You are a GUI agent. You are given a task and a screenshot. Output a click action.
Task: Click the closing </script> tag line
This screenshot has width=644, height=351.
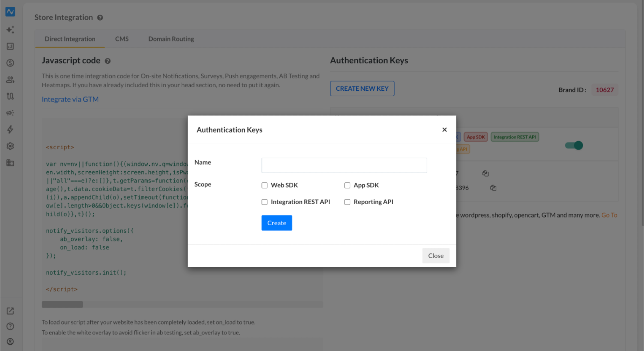62,289
